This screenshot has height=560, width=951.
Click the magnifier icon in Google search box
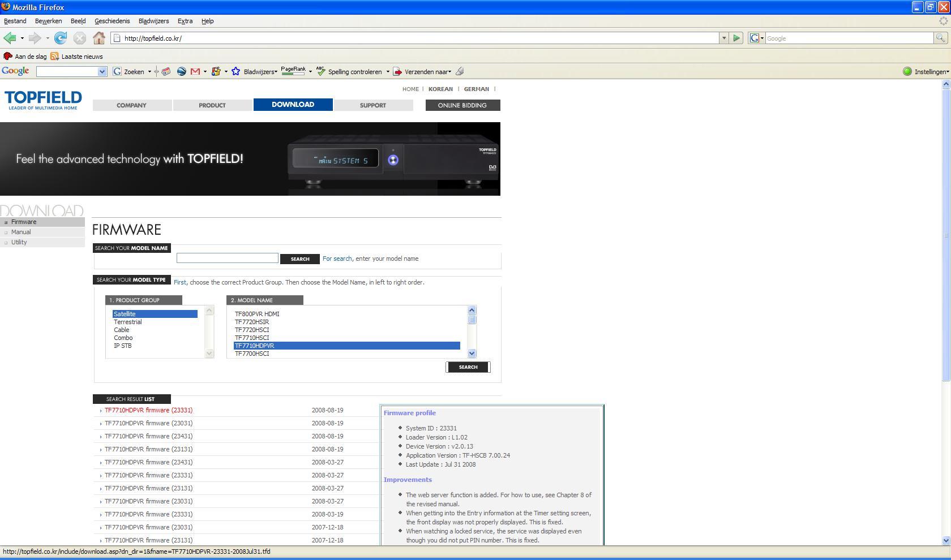point(940,38)
